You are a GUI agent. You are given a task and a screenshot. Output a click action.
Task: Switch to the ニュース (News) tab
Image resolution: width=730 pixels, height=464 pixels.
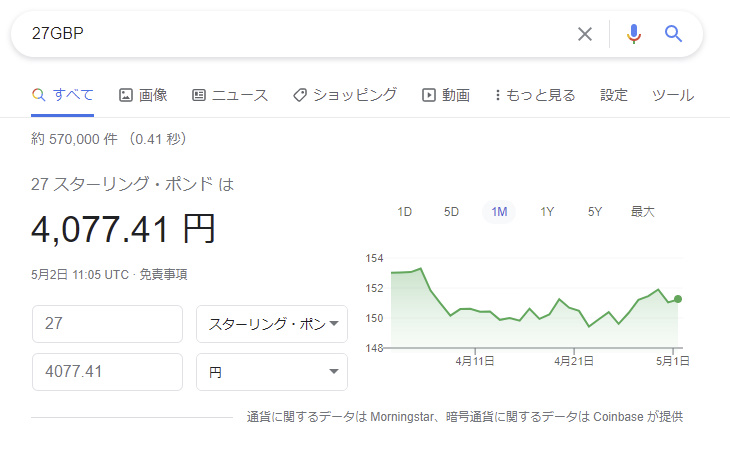tap(230, 95)
